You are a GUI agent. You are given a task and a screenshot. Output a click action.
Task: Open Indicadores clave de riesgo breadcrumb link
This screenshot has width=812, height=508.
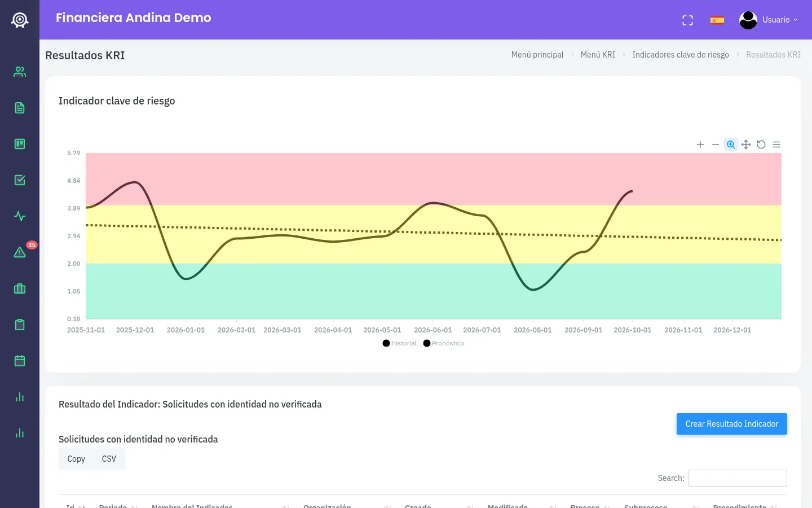(681, 55)
